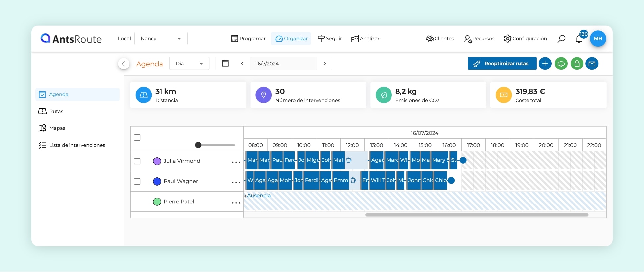
Task: Tick the Julia Virmond checkbox
Action: click(137, 161)
